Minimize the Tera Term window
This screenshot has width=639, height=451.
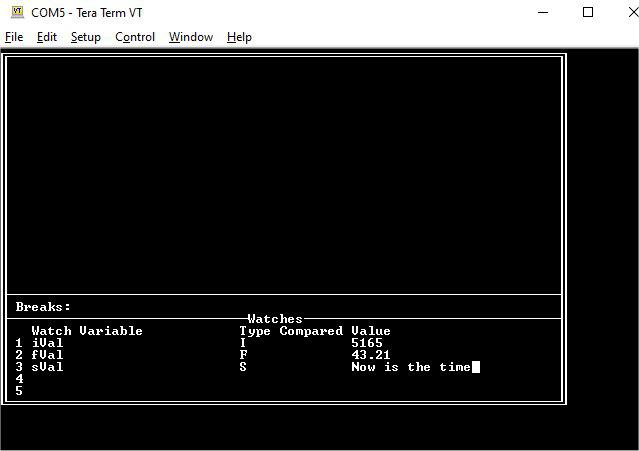543,12
